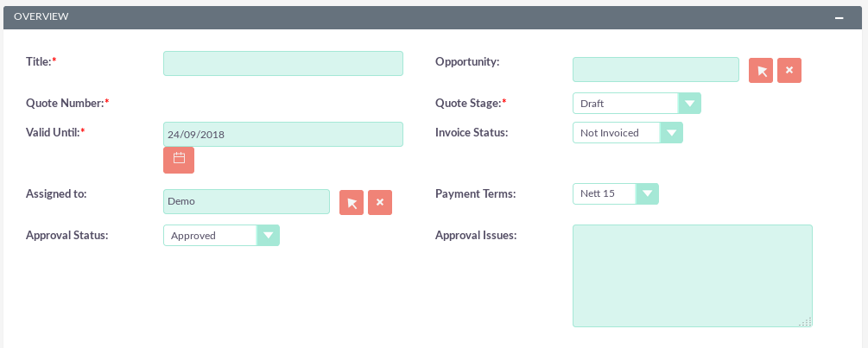Click the Assigned to select arrow icon

click(352, 202)
